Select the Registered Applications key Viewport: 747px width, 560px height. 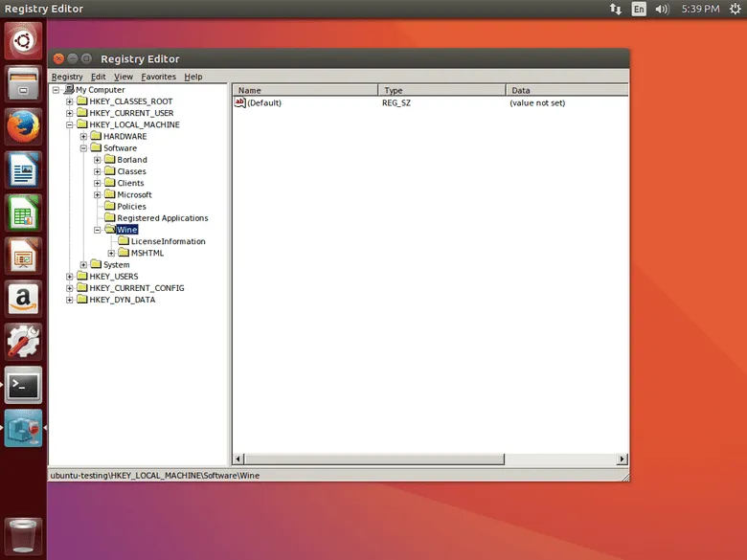point(162,218)
